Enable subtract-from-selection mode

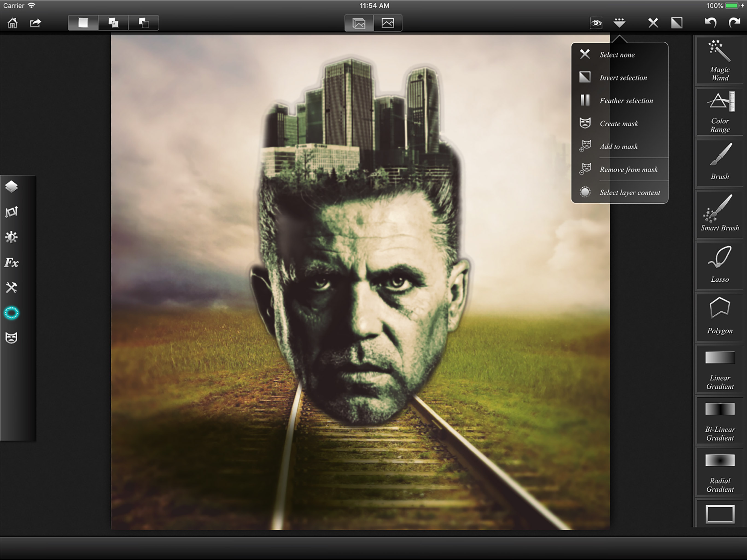point(144,23)
